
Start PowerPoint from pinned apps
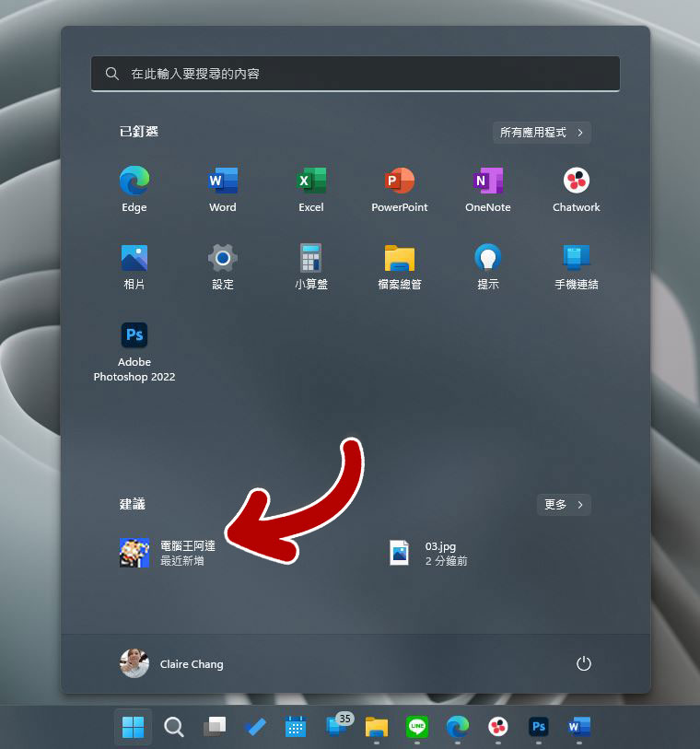coord(400,189)
